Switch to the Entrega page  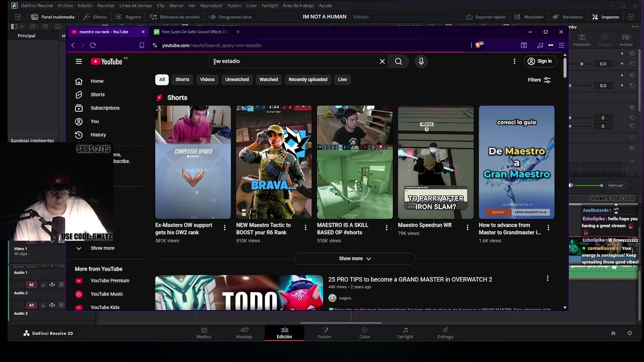pyautogui.click(x=445, y=333)
